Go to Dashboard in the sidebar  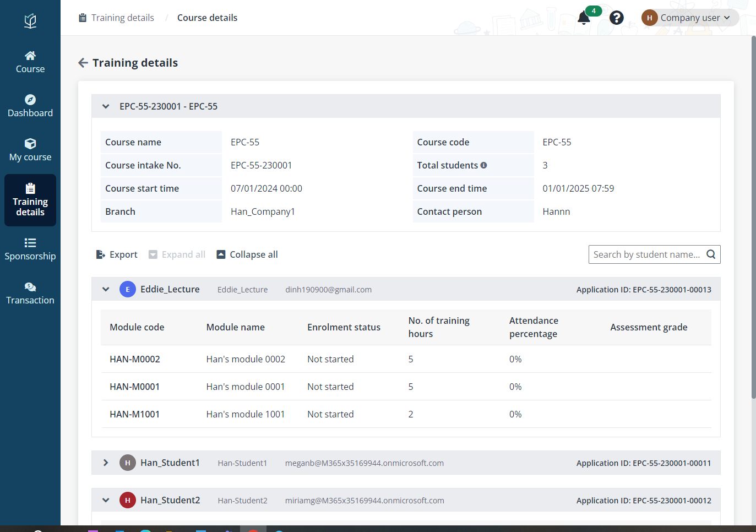30,106
